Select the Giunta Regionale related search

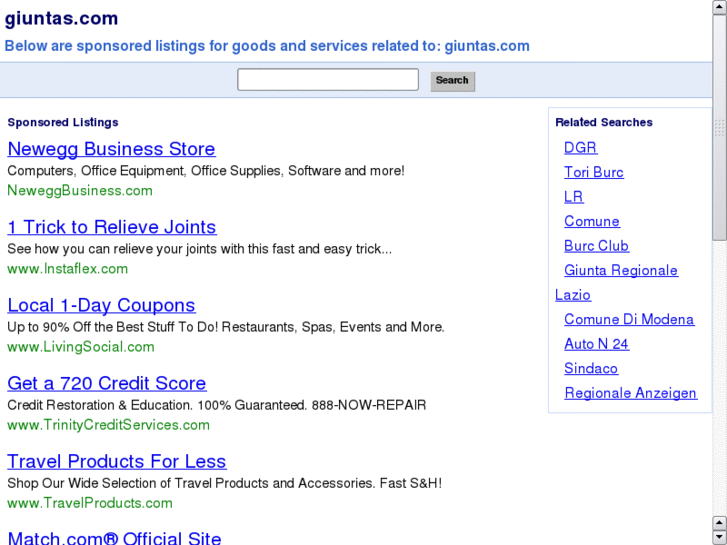(621, 270)
